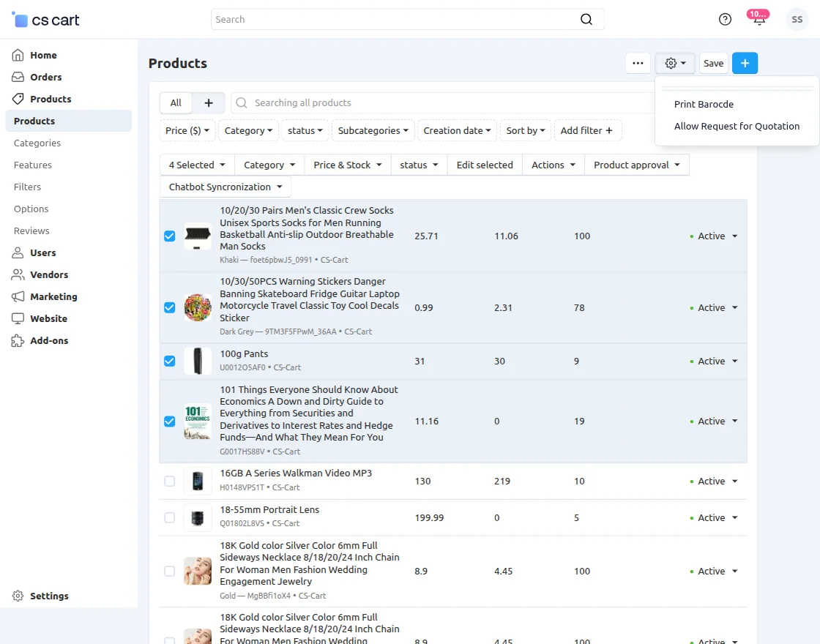Click the search magnifier icon in top bar
The height and width of the screenshot is (644, 820).
point(586,20)
